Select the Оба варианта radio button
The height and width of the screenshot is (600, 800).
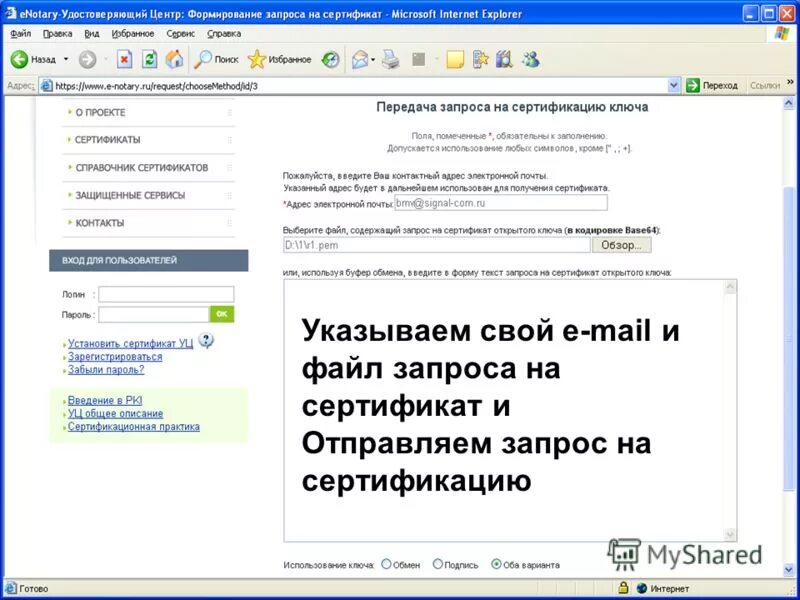tap(496, 562)
